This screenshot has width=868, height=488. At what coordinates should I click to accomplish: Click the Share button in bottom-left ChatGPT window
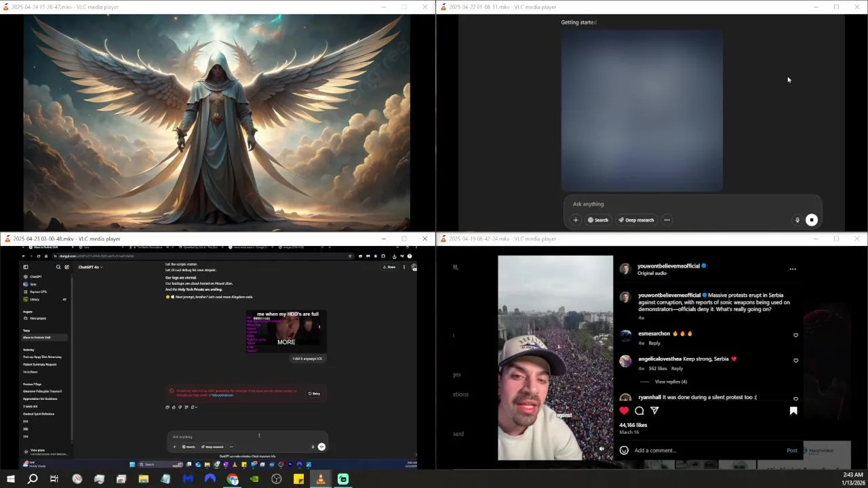point(390,267)
